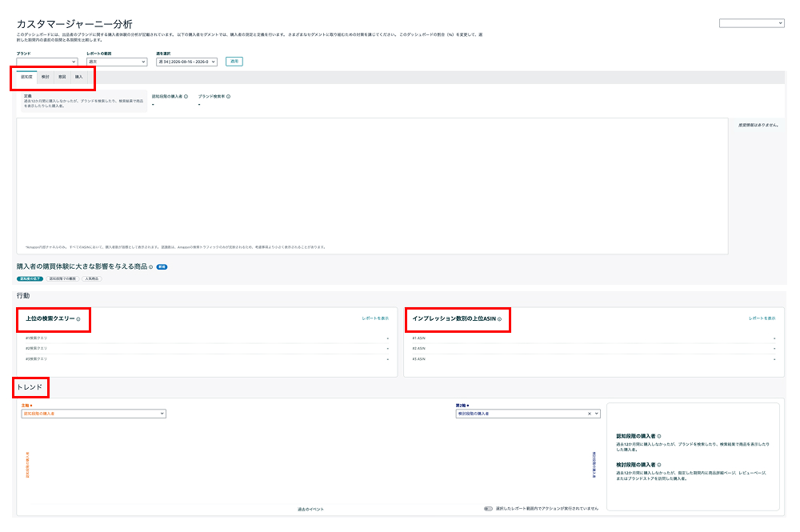This screenshot has height=532, width=800.
Task: Click the トレンド section heading
Action: (x=30, y=387)
